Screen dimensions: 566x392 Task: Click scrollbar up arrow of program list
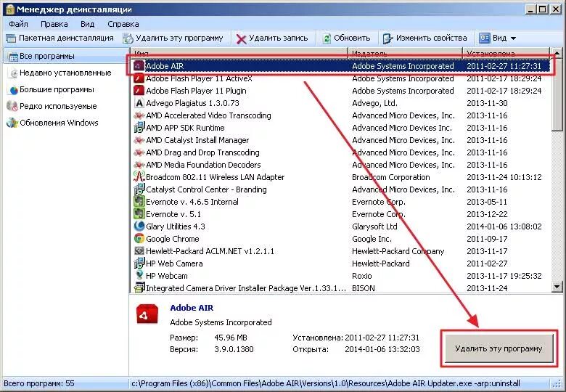(x=557, y=54)
